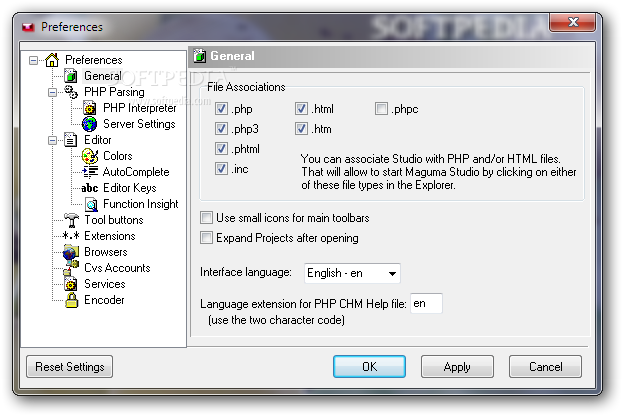623x416 pixels.
Task: Open AutoComplete preferences
Action: [136, 172]
